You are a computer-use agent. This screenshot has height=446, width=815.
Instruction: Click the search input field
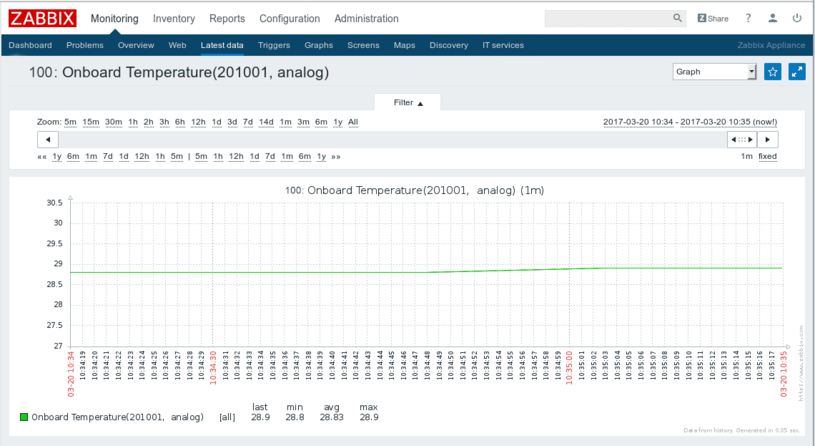[608, 18]
